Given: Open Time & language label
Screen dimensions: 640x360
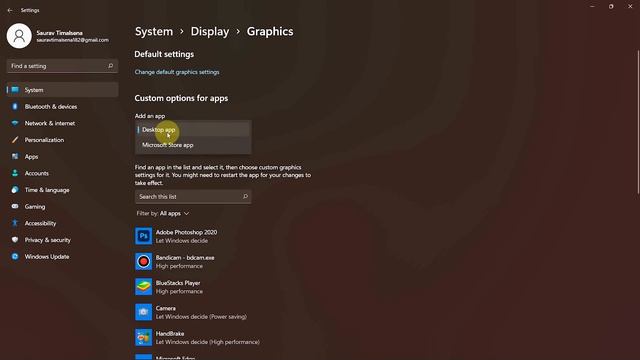Looking at the screenshot, I should 47,190.
